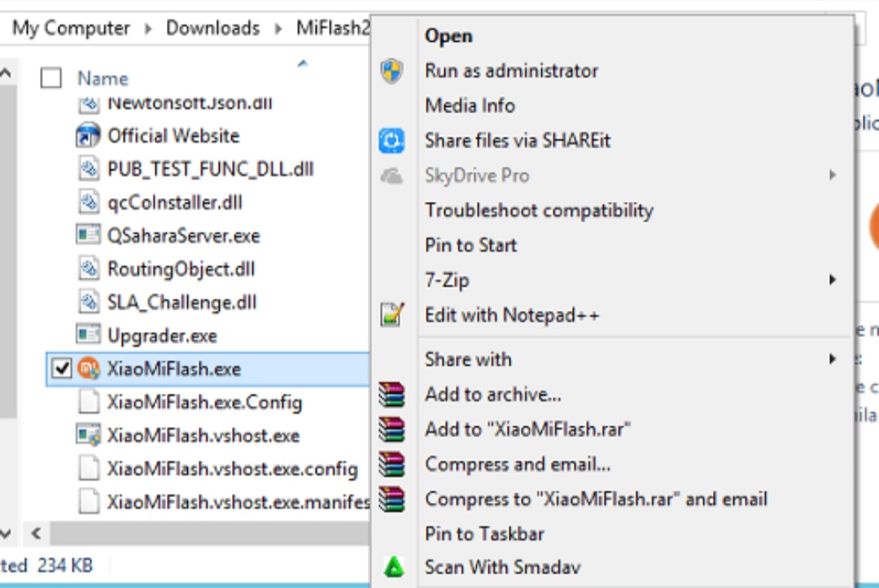Select Troubleshoot compatibility

click(539, 211)
